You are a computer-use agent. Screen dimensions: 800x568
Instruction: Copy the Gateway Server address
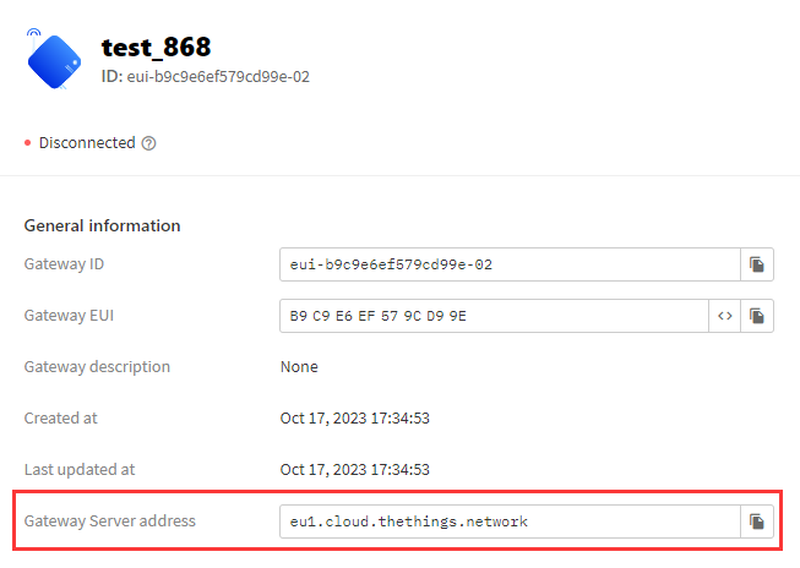click(757, 521)
